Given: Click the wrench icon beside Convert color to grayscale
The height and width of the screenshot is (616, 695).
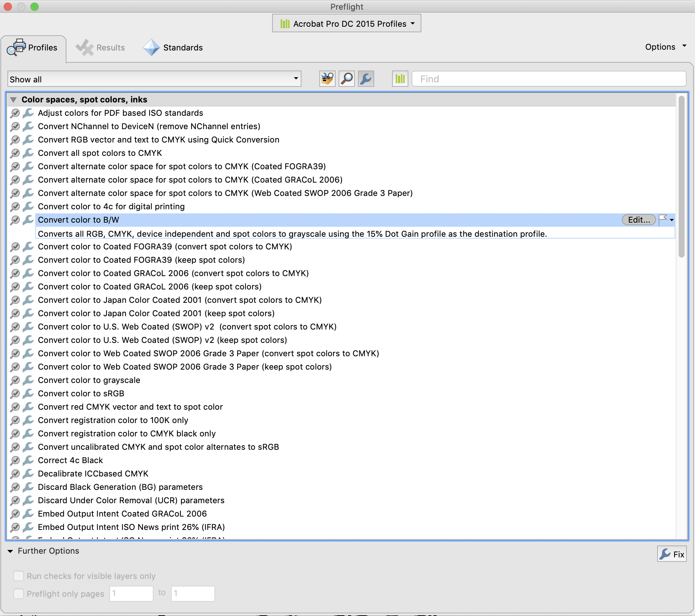Looking at the screenshot, I should point(28,380).
